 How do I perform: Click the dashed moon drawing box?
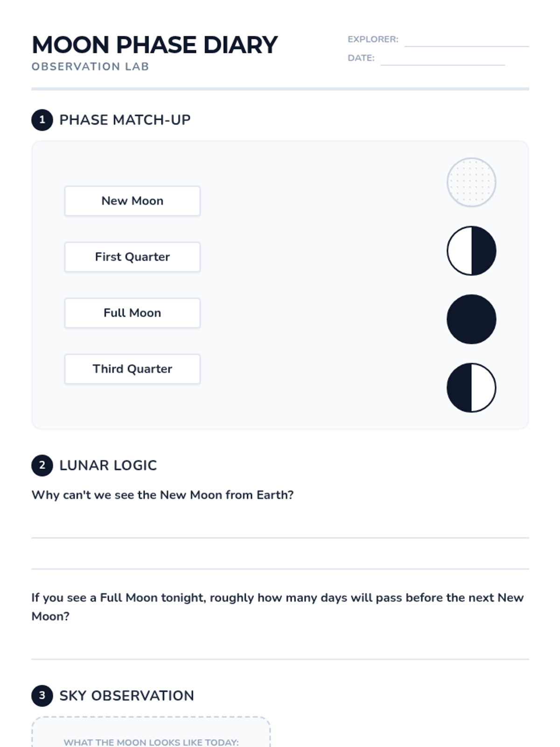(x=151, y=732)
